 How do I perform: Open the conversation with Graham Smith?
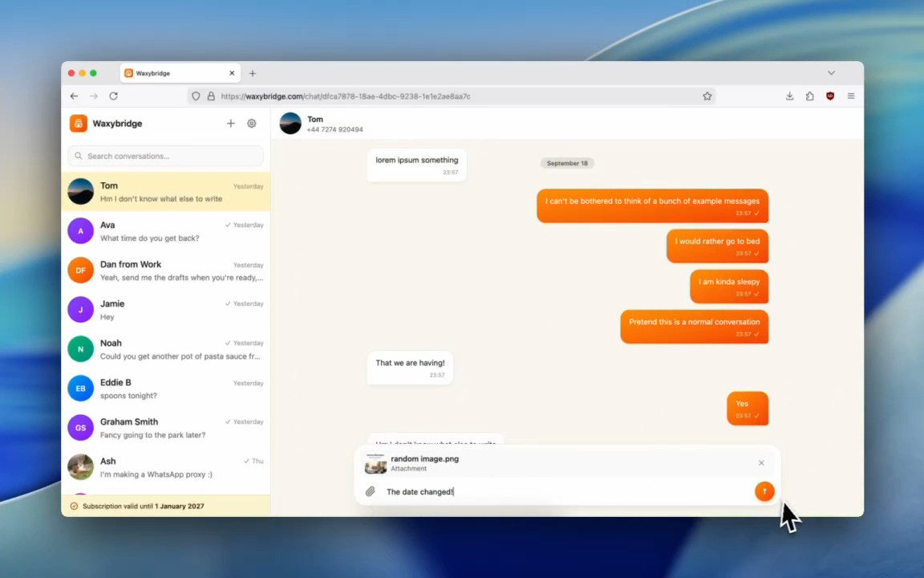[x=165, y=428]
